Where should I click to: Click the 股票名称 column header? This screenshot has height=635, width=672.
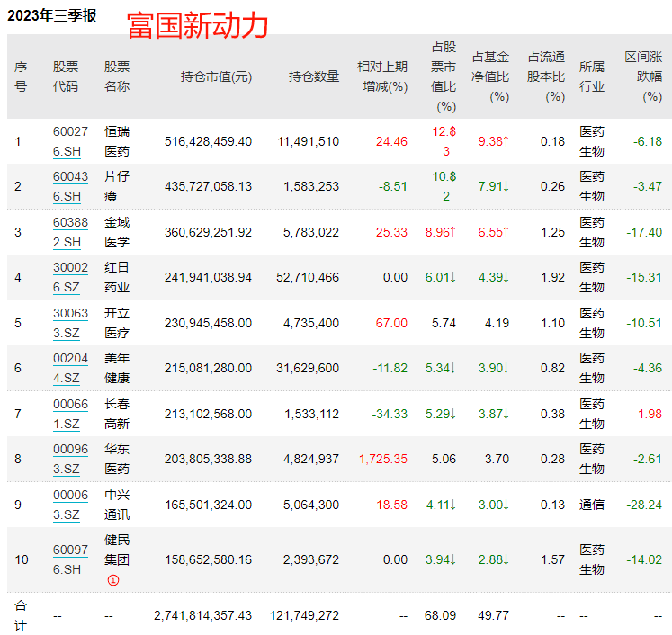click(117, 76)
